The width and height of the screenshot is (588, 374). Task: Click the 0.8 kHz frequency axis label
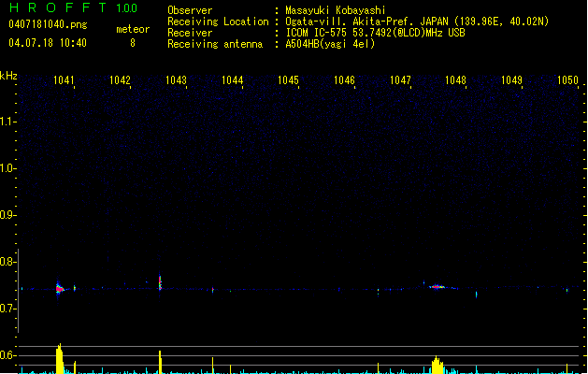7,262
